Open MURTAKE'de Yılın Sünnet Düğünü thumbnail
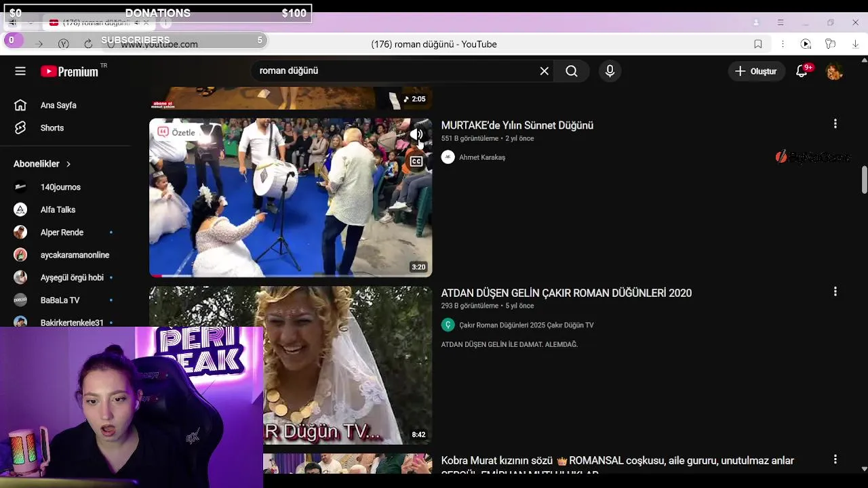 pyautogui.click(x=290, y=197)
